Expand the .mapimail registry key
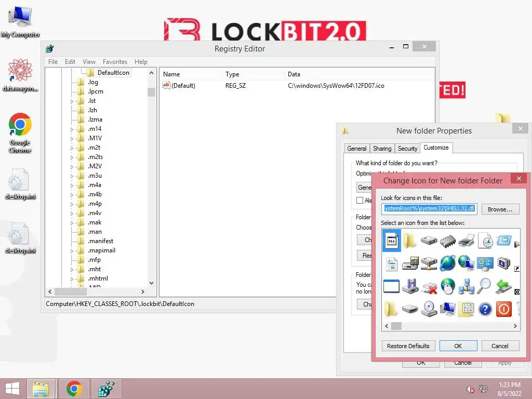Image resolution: width=532 pixels, height=399 pixels. 72,251
